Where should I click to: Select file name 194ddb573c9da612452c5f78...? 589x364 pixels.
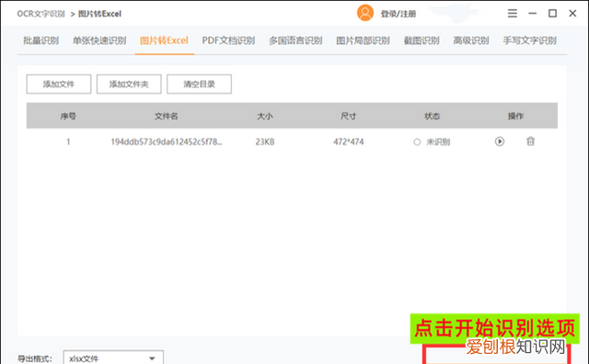point(167,142)
